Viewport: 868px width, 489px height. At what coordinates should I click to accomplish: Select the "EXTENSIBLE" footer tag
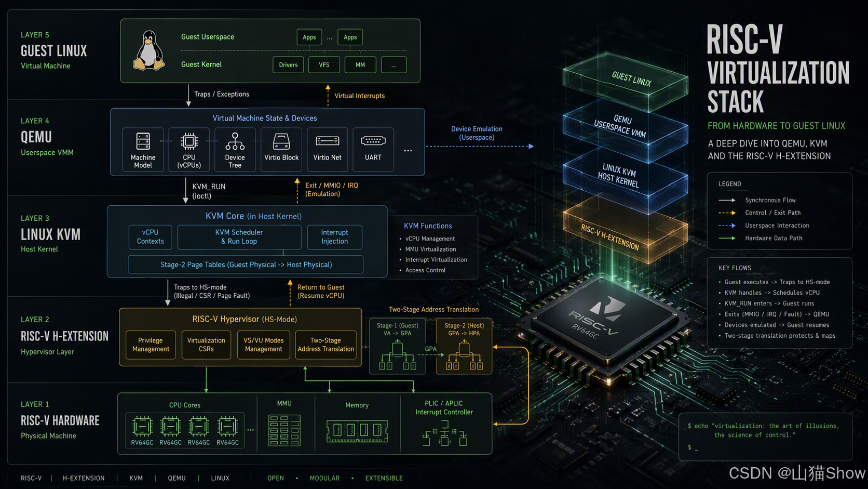pos(384,478)
